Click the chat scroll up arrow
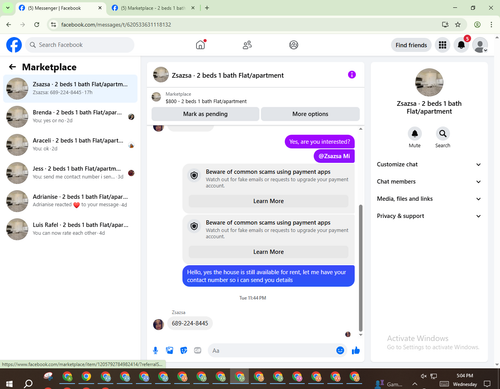Viewport: 500px width, 389px height. [360, 129]
